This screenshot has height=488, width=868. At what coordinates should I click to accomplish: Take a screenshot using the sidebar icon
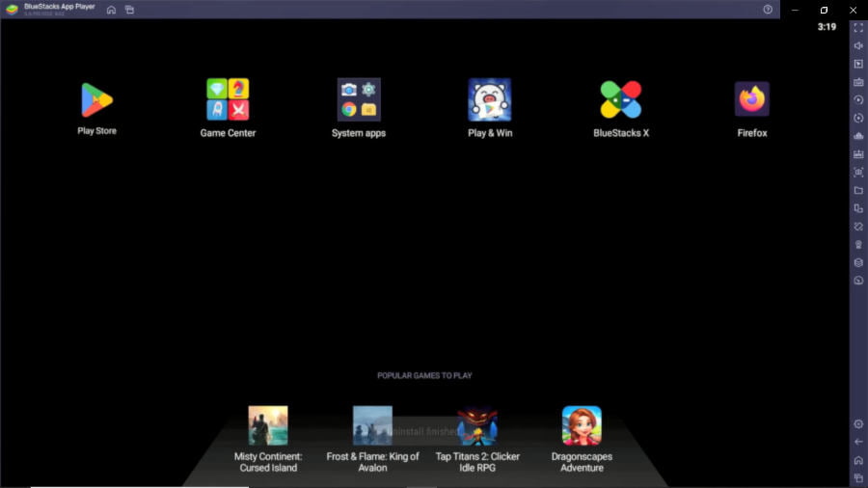tap(858, 172)
